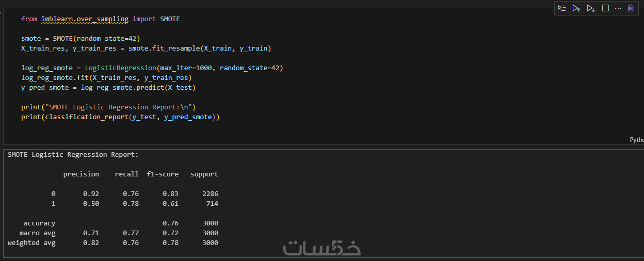Viewport: 644px width, 261px height.
Task: Click the weighted avg row label
Action: 31,243
